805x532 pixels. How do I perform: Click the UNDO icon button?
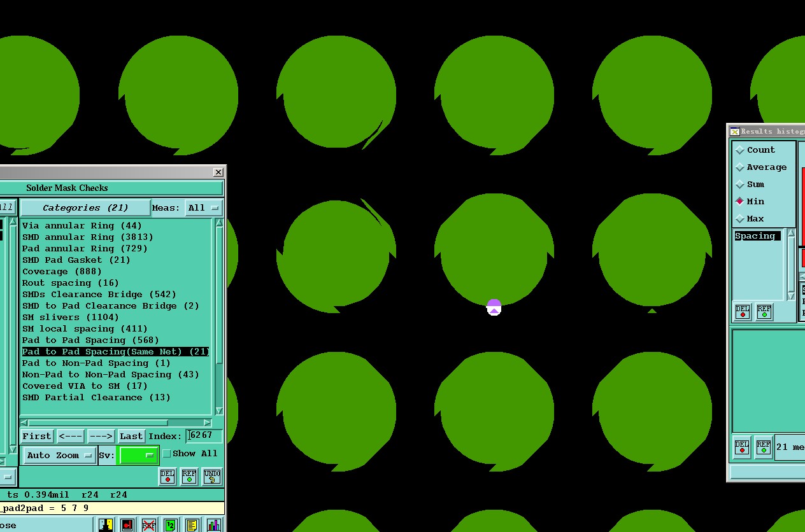[211, 476]
